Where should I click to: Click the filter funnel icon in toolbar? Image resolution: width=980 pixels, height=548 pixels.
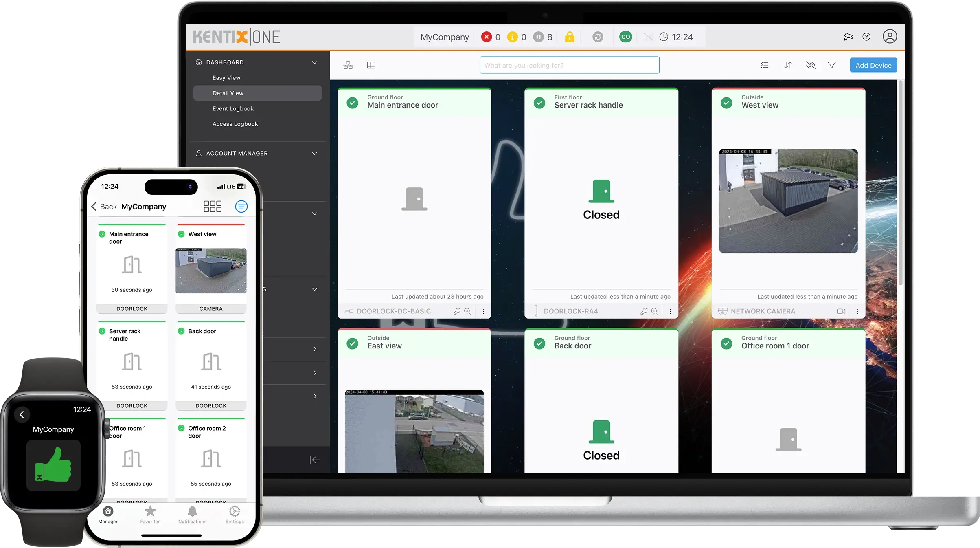coord(832,65)
